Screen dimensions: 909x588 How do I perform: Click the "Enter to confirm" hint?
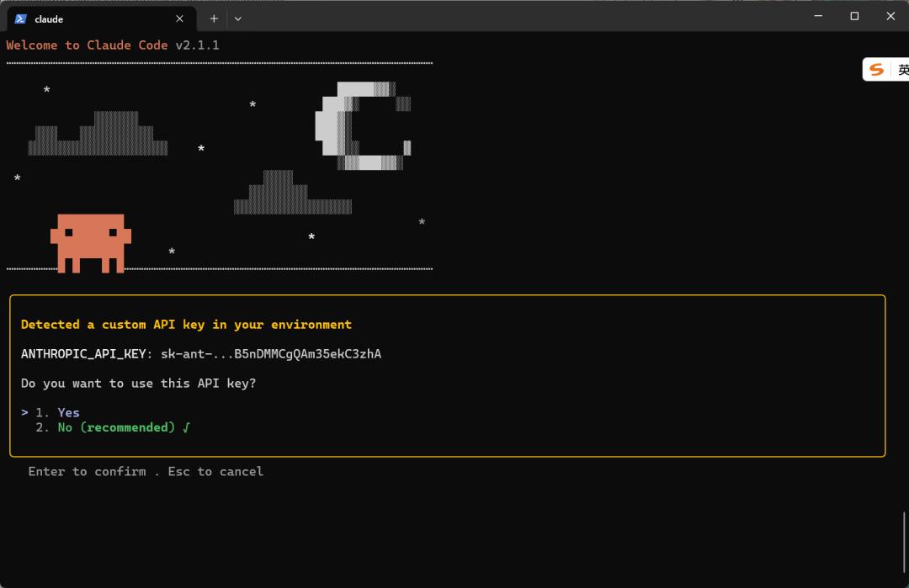[87, 472]
